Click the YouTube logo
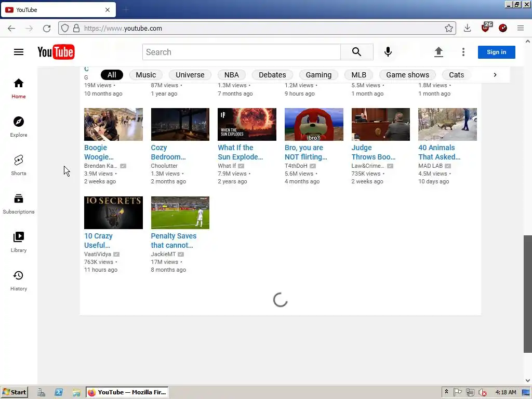The image size is (532, 399). [x=56, y=52]
